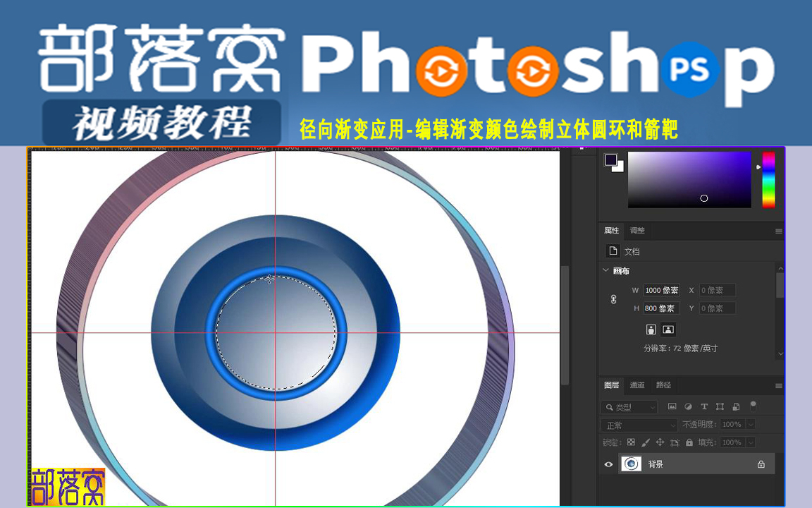Switch to the 调整 tab
Screen dimensions: 812x508
(x=637, y=230)
